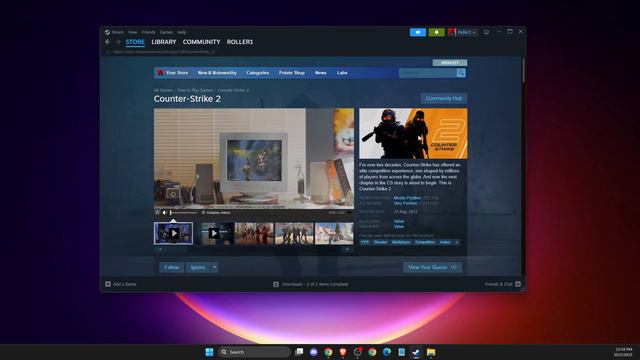Click View Your Queue button
640x360 pixels.
[432, 267]
